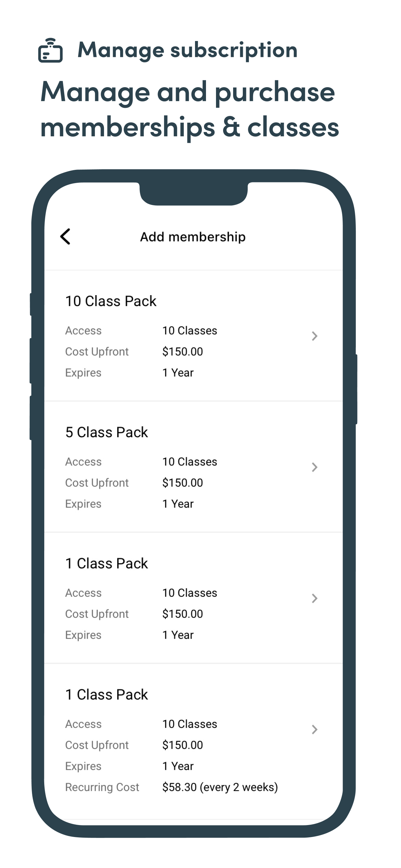Screen dimensions: 401x868
Task: Click the Manage subscription card icon
Action: point(50,50)
